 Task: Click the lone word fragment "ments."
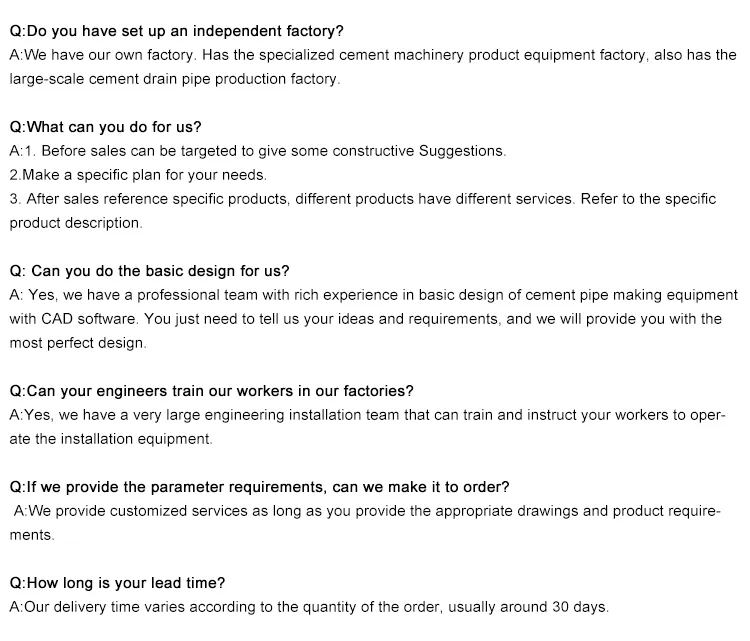coord(31,535)
